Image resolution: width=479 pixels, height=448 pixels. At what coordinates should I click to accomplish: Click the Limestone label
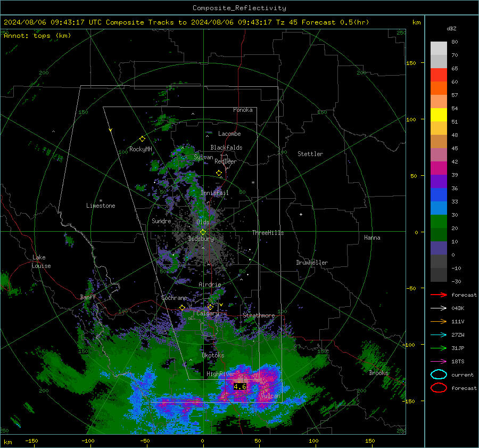pos(101,206)
